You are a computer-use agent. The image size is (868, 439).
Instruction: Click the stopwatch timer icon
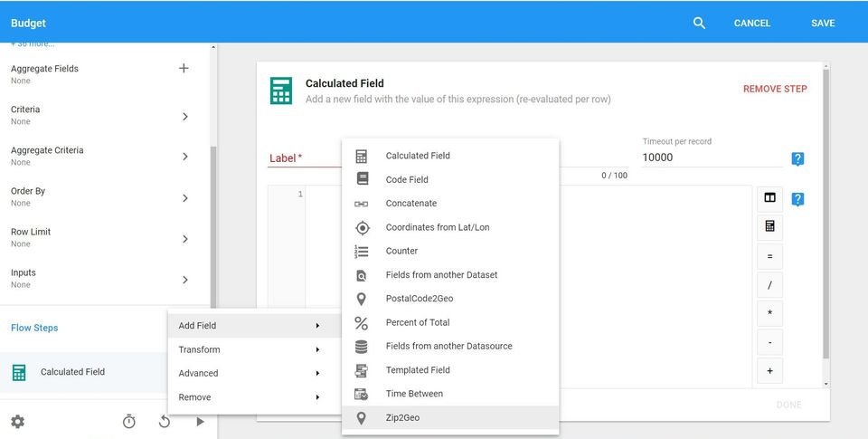[129, 422]
